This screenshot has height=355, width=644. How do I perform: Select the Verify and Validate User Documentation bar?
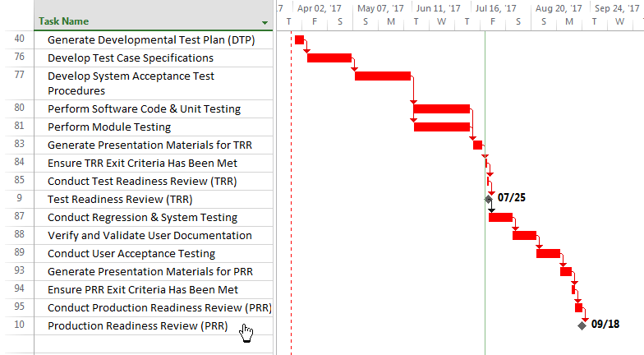[x=524, y=235]
